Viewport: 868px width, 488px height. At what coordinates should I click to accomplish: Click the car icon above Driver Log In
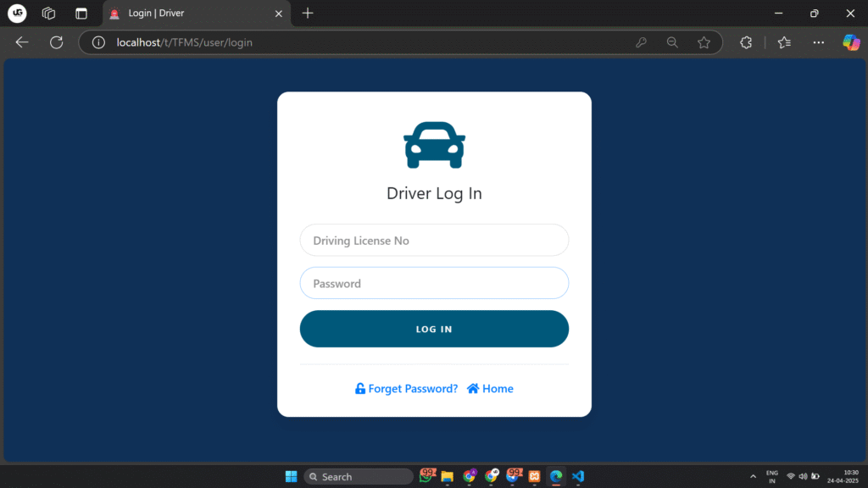[x=434, y=145]
